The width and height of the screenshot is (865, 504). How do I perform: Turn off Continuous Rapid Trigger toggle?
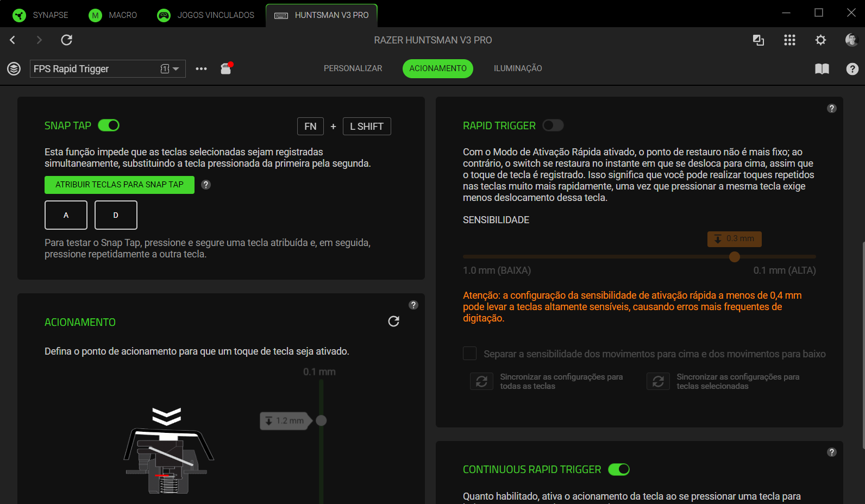point(618,469)
